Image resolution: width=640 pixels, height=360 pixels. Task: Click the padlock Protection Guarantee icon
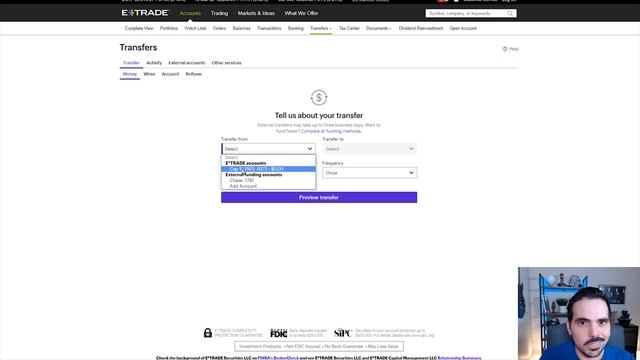pyautogui.click(x=208, y=333)
